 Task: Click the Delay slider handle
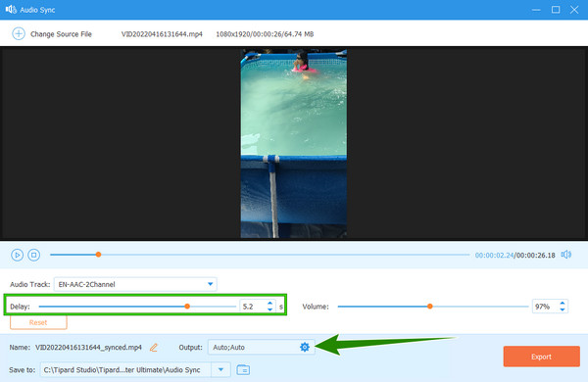click(x=187, y=307)
